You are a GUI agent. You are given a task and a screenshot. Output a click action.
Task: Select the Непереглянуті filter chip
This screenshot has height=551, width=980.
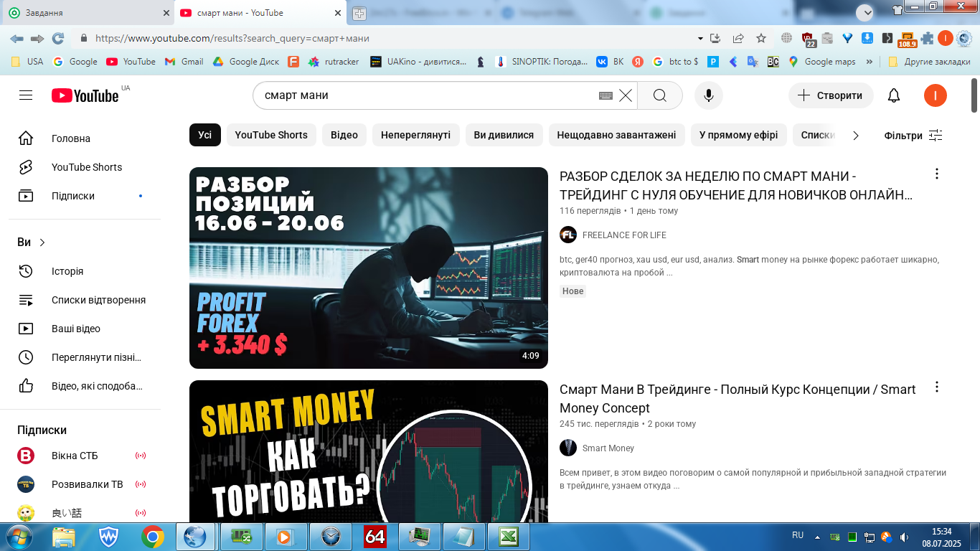415,135
